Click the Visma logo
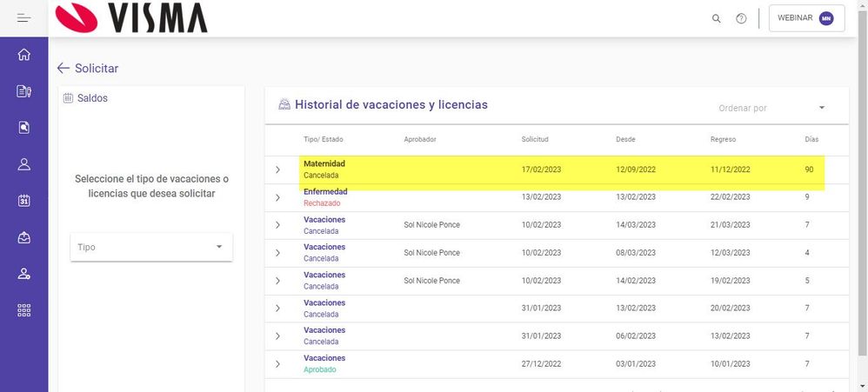The image size is (868, 392). (131, 17)
